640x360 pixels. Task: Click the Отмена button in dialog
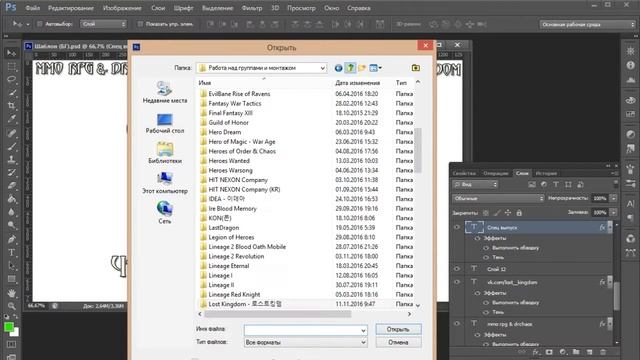click(398, 342)
